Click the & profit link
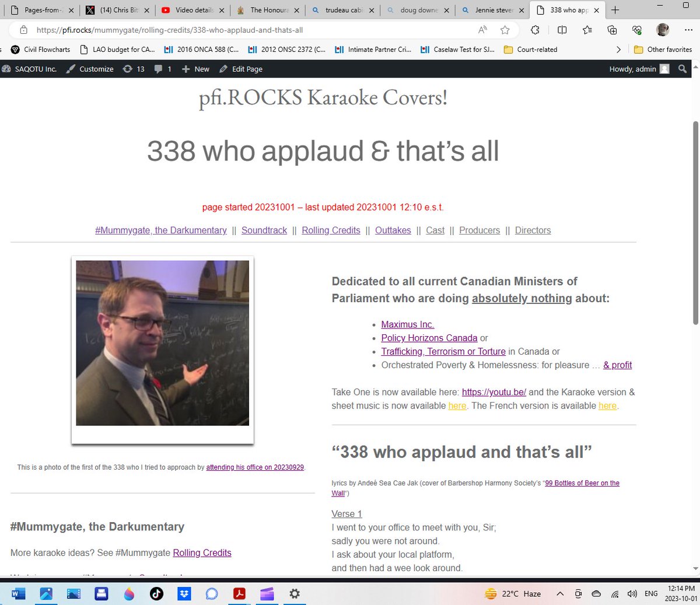The width and height of the screenshot is (700, 605). pos(618,365)
